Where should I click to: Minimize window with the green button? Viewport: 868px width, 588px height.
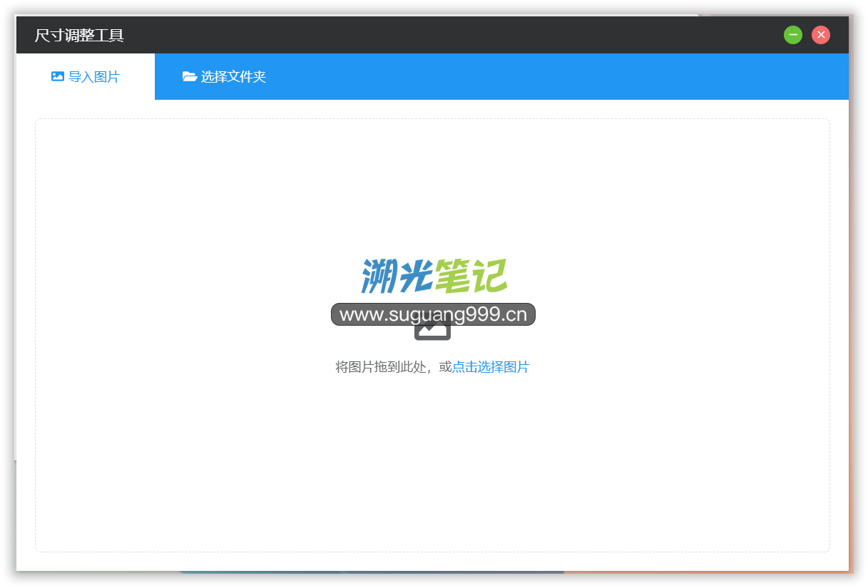coord(793,35)
